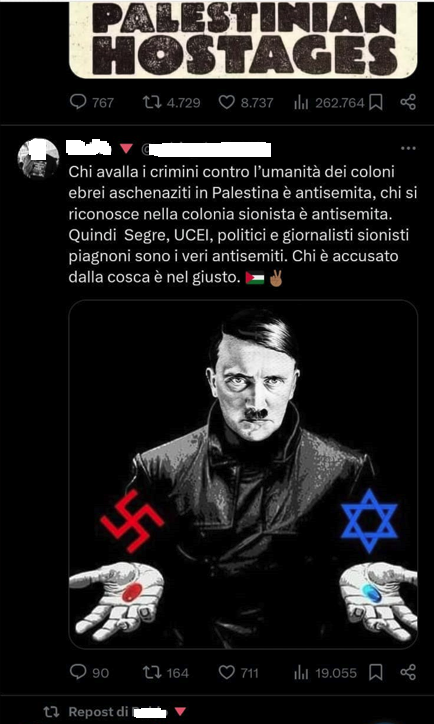Click the author's blurred display name
This screenshot has height=724, width=434.
click(88, 148)
